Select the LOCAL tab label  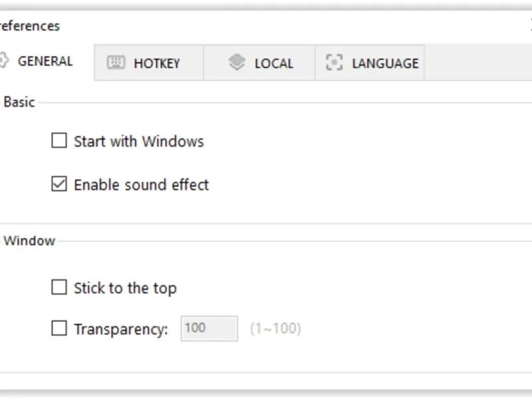(274, 63)
